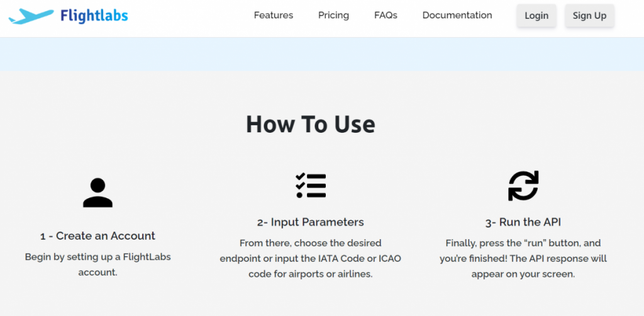Go to the Pricing section

pos(333,15)
